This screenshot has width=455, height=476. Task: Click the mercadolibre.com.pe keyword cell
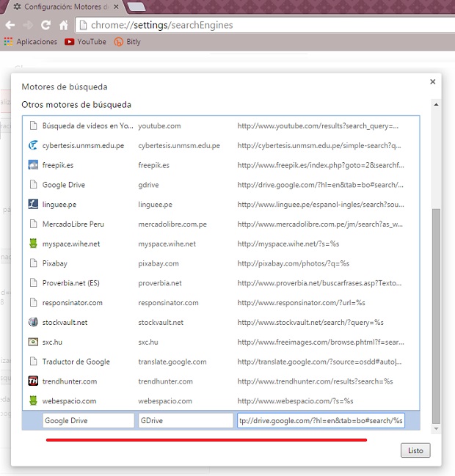tap(172, 224)
